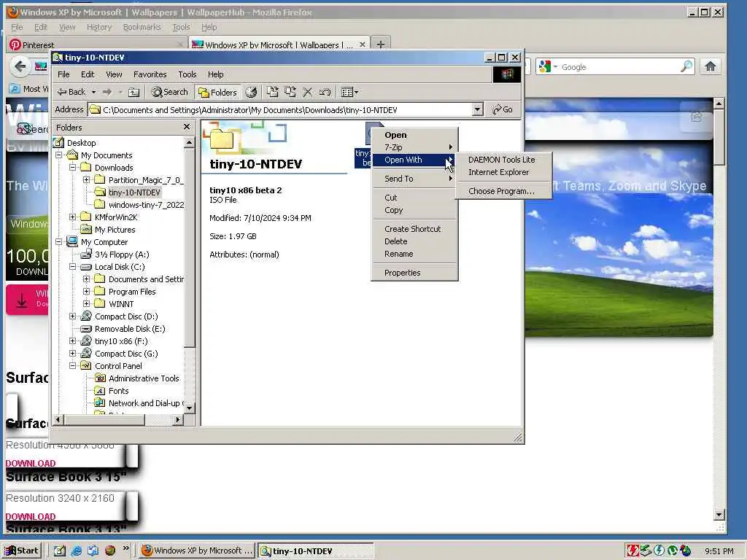Image resolution: width=747 pixels, height=560 pixels.
Task: Open the Tools menu in Explorer
Action: click(187, 74)
